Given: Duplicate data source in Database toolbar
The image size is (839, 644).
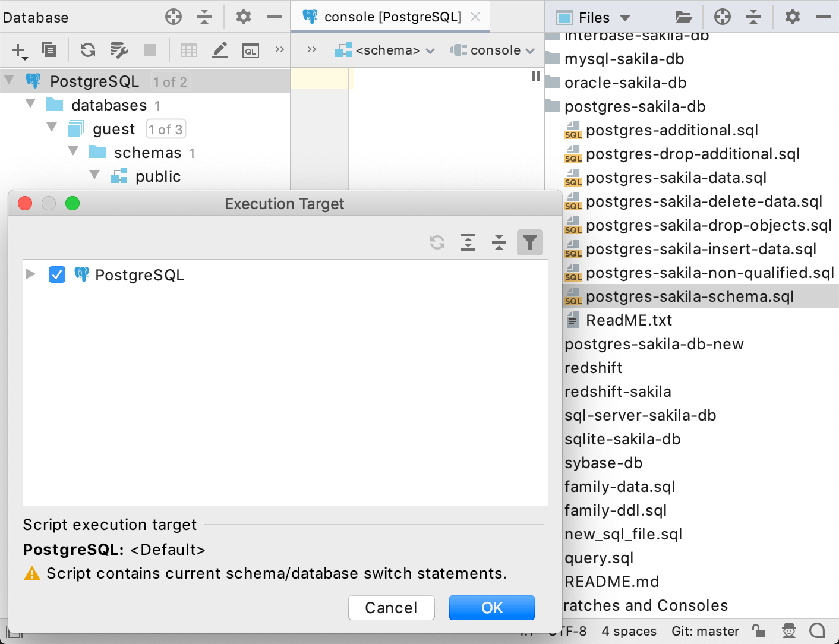Looking at the screenshot, I should [49, 50].
